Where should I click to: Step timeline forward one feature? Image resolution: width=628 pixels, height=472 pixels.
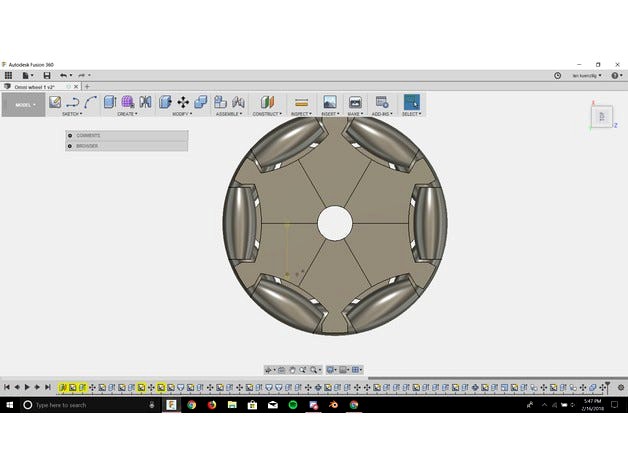[x=37, y=387]
